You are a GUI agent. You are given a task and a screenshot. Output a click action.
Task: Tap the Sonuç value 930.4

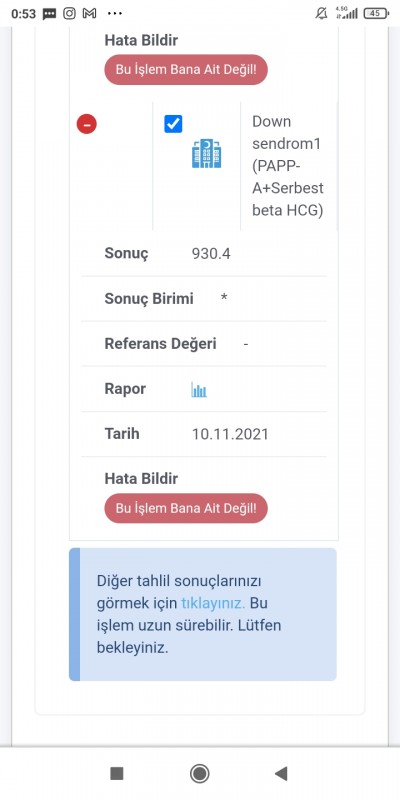211,254
